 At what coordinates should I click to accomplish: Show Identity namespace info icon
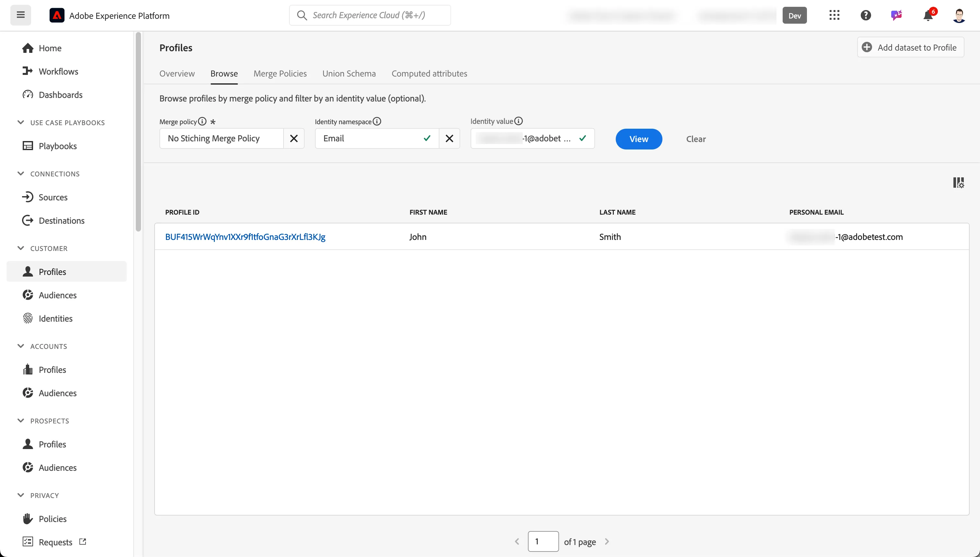[x=377, y=121]
